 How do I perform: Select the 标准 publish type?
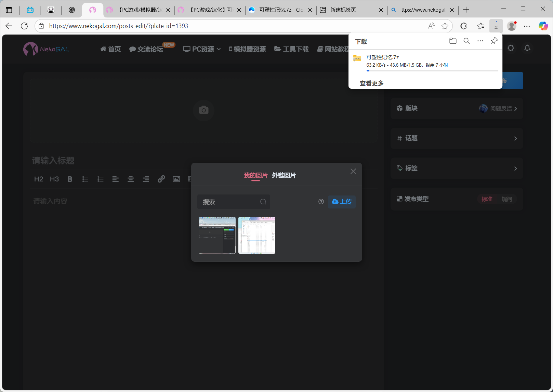point(487,199)
